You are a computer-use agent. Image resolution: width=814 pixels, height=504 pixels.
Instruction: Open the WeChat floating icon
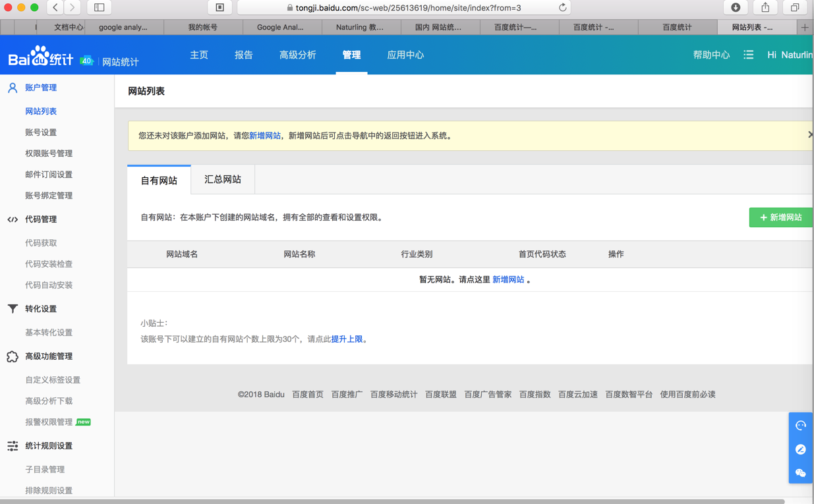pyautogui.click(x=800, y=473)
